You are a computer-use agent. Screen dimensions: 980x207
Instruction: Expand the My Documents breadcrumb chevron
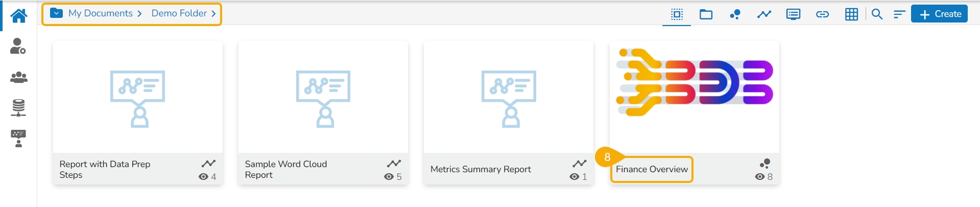tap(139, 14)
